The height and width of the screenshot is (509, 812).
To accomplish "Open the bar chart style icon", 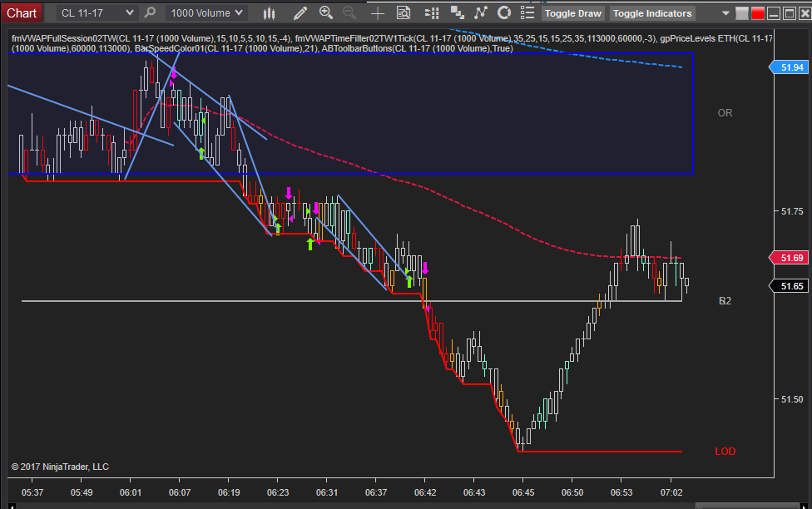I will coord(269,13).
